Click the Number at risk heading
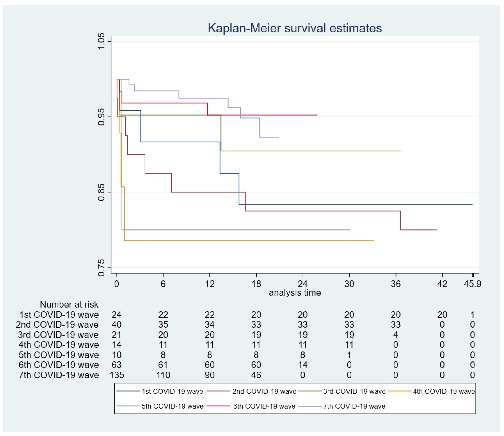This screenshot has width=504, height=436. coord(69,304)
